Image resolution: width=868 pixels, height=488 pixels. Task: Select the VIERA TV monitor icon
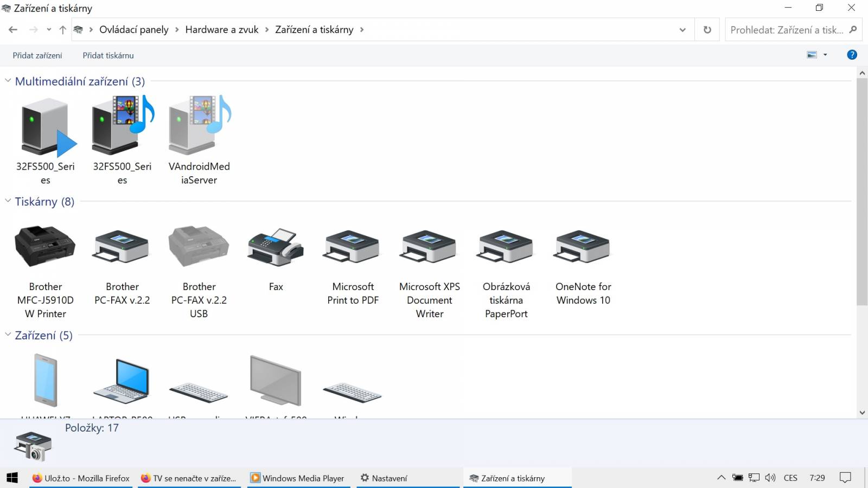(276, 381)
